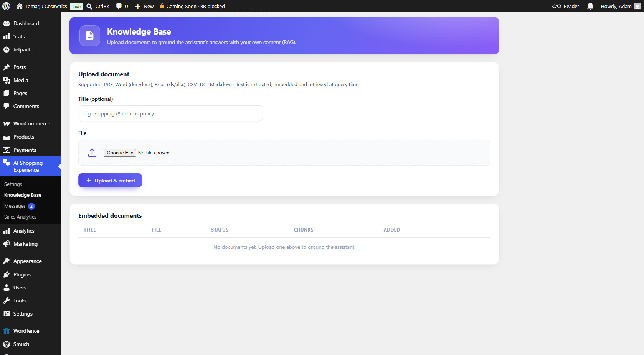This screenshot has width=644, height=355.
Task: Open the Howdy, Adam account menu
Action: (x=620, y=6)
